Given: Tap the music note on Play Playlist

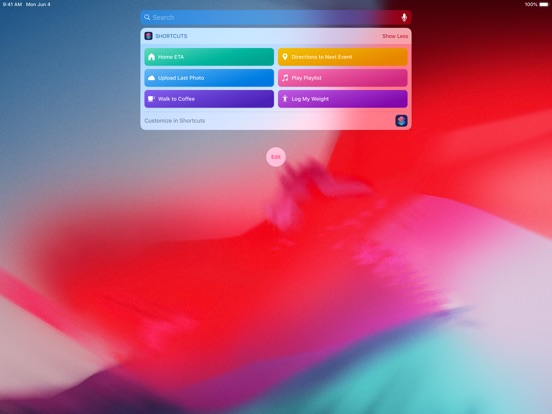Looking at the screenshot, I should (x=285, y=78).
